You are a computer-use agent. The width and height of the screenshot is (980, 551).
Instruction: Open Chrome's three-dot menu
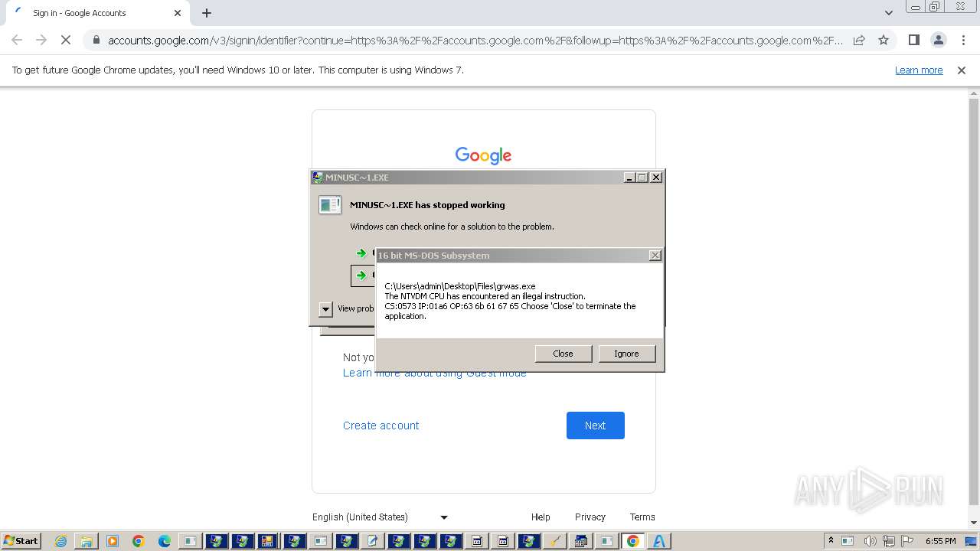(x=963, y=40)
